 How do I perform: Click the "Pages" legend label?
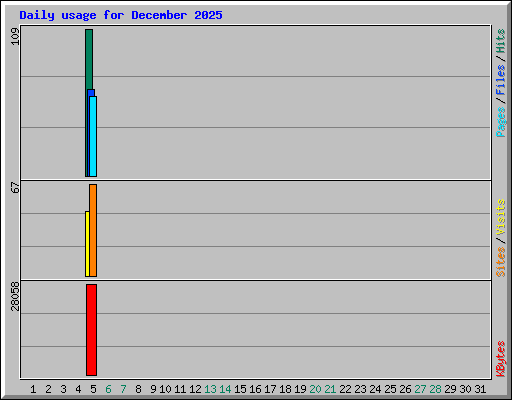tap(500, 122)
